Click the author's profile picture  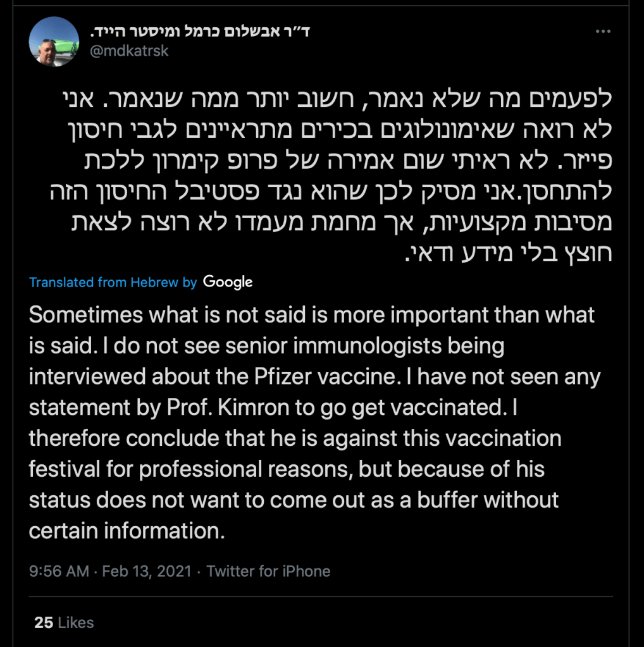pyautogui.click(x=53, y=41)
